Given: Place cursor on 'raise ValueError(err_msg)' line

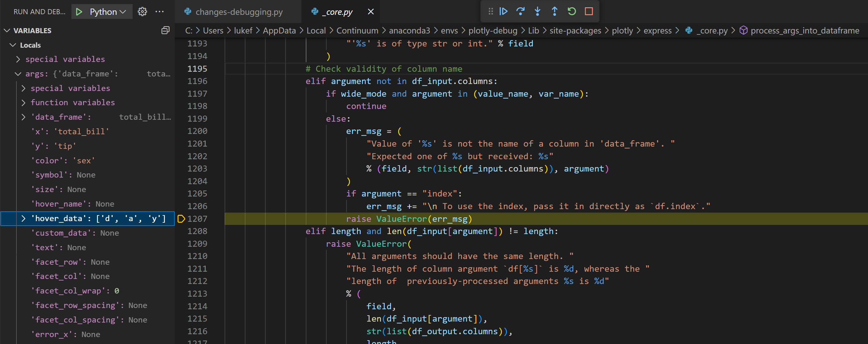Looking at the screenshot, I should click(x=409, y=219).
